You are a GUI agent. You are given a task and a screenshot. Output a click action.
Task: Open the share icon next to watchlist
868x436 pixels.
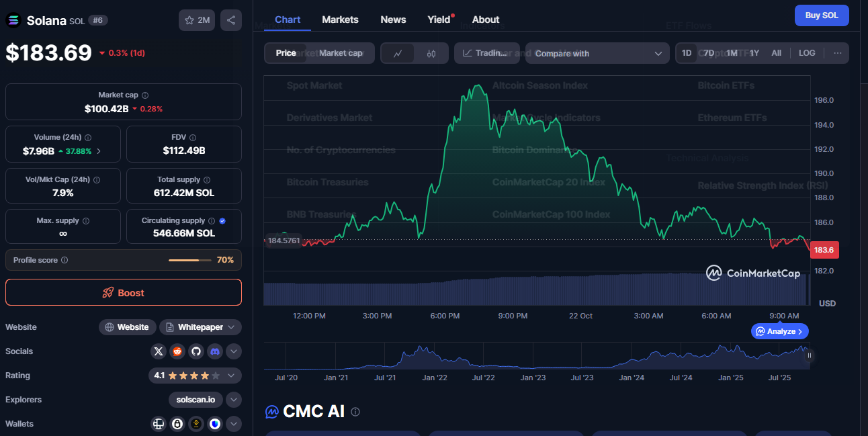[231, 20]
